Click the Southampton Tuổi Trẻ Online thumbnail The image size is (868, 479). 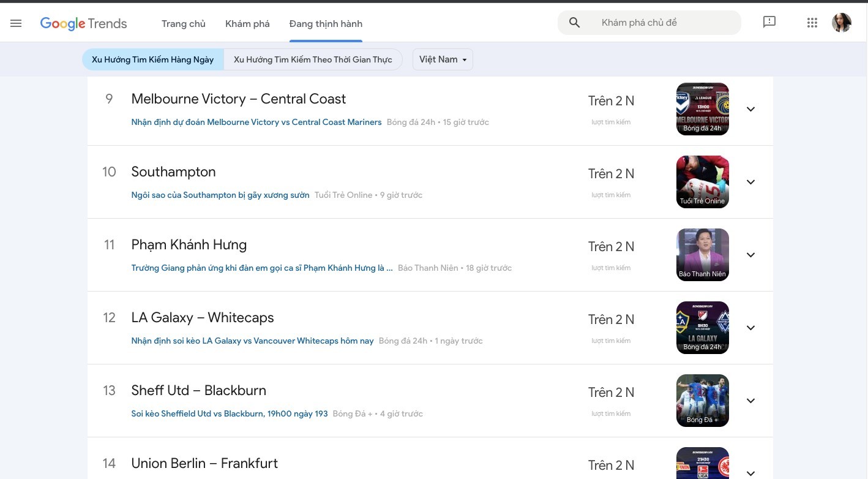(x=702, y=182)
